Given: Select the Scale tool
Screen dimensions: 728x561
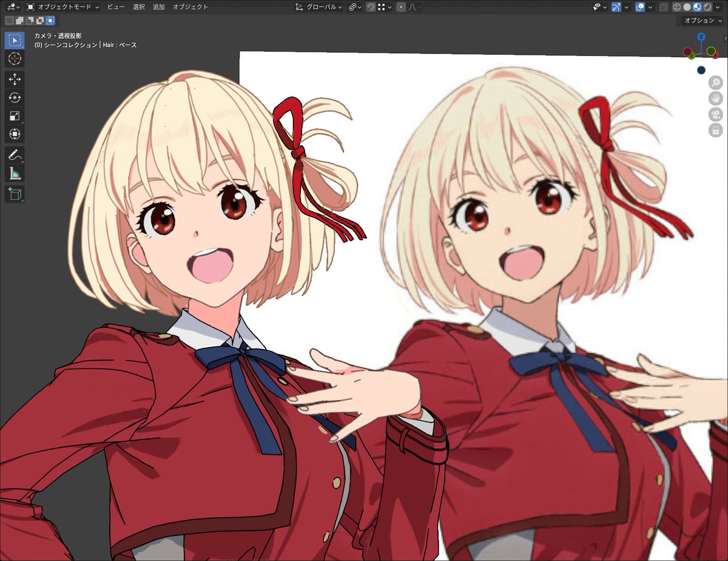Looking at the screenshot, I should (x=15, y=116).
